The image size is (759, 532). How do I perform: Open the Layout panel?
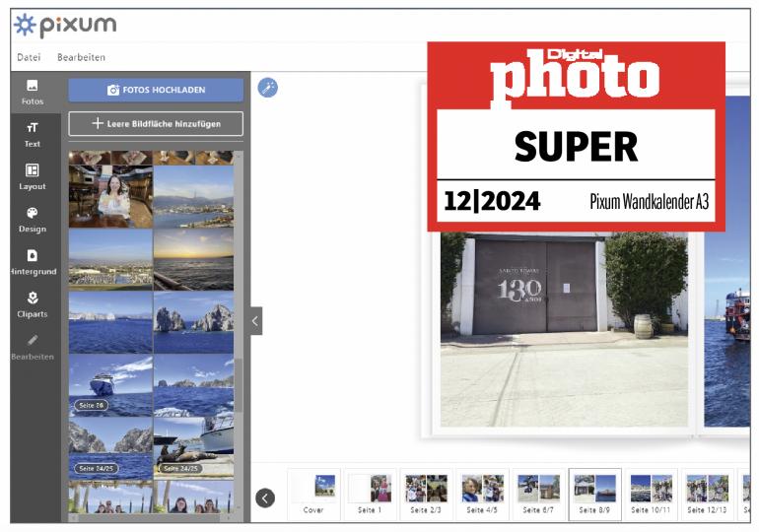click(x=33, y=177)
